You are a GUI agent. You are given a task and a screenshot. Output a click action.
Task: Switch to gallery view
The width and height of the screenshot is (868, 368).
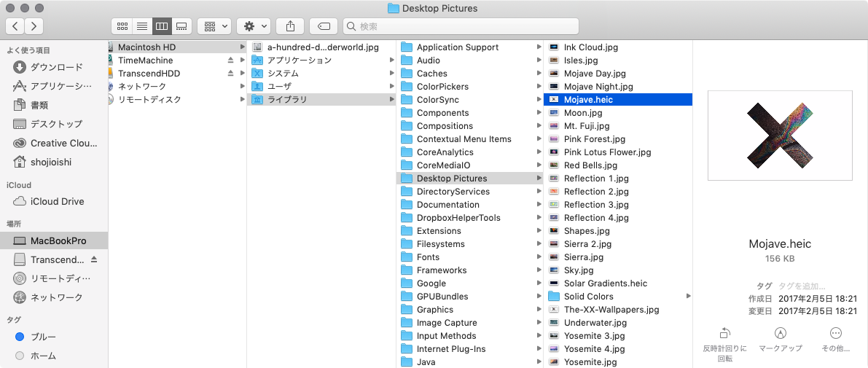coord(181,26)
